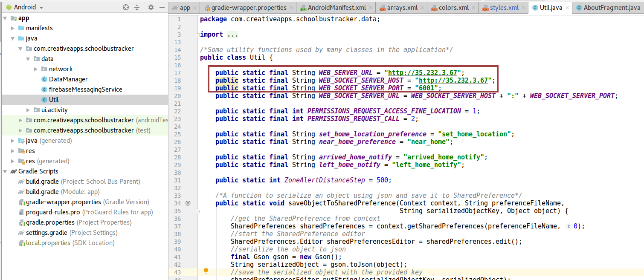Click line number 17 in the gutter
Viewport: 644px width, 280px height.
coord(178,72)
